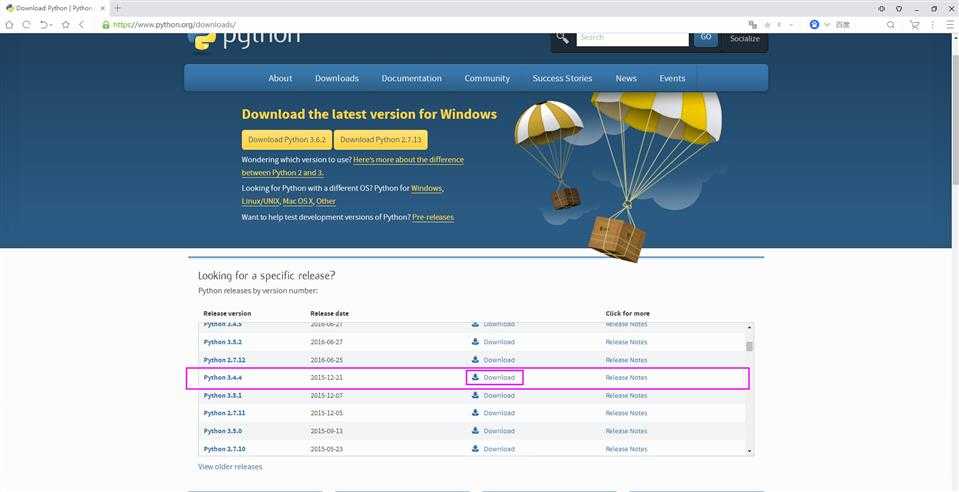
Task: Open the Python 2.7.10 release link
Action: pos(224,449)
